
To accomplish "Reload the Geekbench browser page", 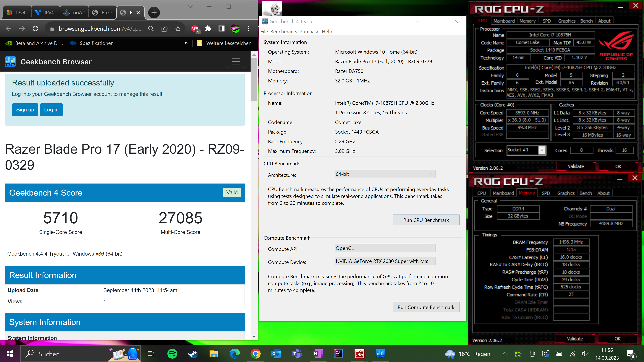I will click(36, 29).
